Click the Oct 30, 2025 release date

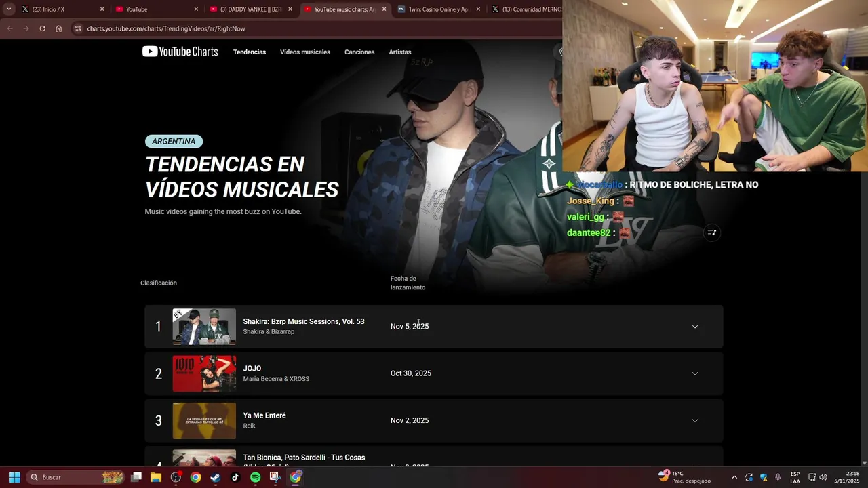pos(411,373)
